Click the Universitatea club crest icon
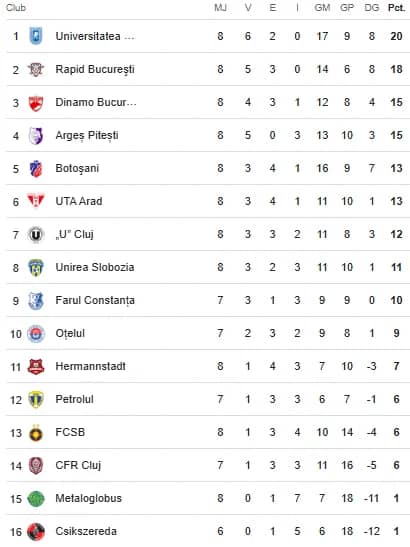 36,36
